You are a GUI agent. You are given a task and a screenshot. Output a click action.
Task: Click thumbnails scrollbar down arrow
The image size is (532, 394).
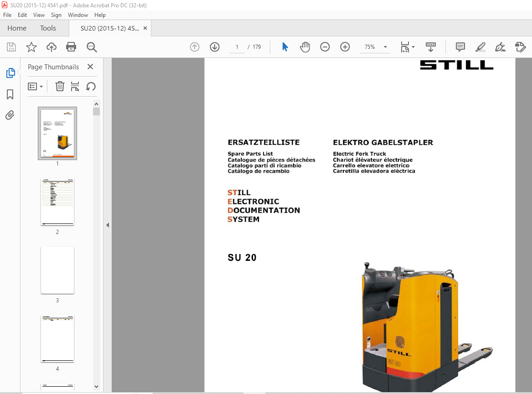point(96,387)
